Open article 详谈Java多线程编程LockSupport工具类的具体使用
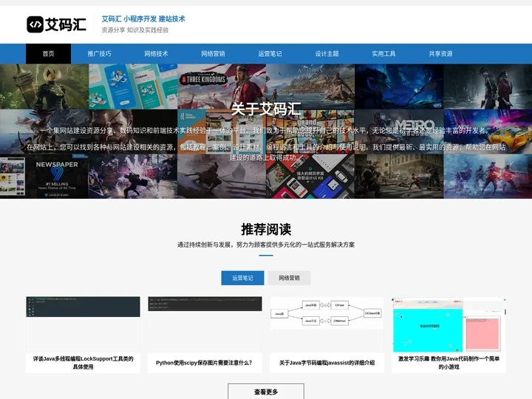The width and height of the screenshot is (532, 399). 83,363
